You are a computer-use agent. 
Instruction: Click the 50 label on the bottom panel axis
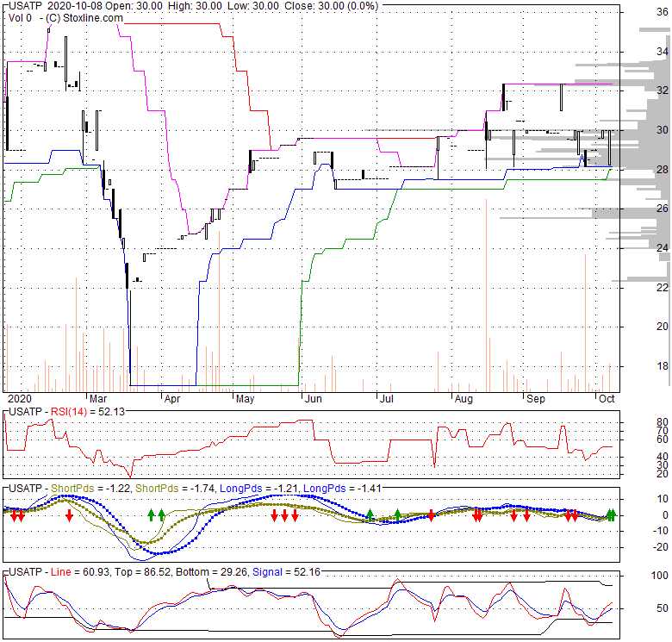pos(663,608)
